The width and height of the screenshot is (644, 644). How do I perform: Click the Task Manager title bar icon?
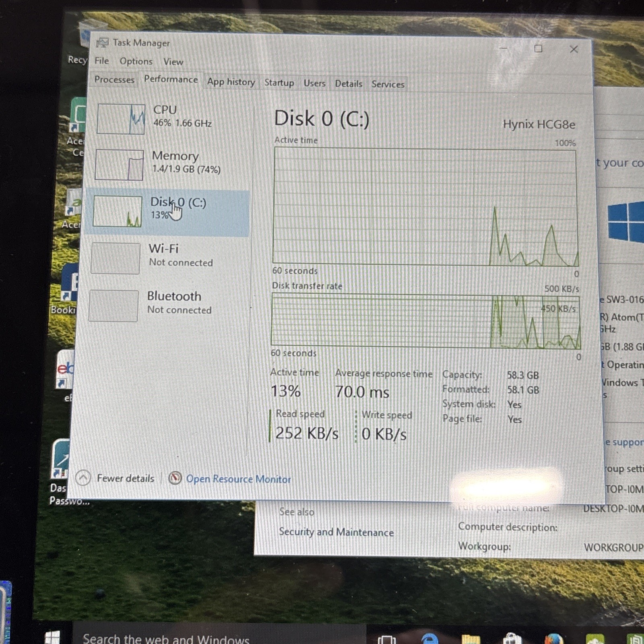(102, 42)
